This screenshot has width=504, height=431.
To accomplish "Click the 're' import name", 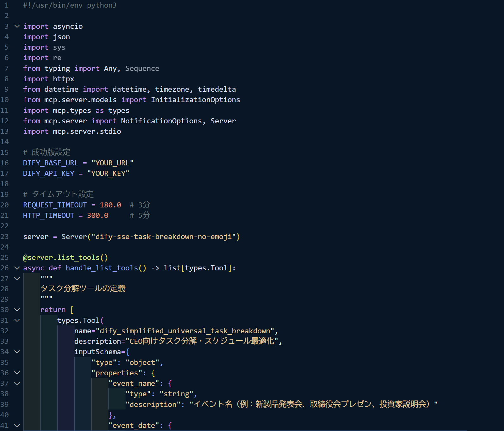I will tap(57, 58).
